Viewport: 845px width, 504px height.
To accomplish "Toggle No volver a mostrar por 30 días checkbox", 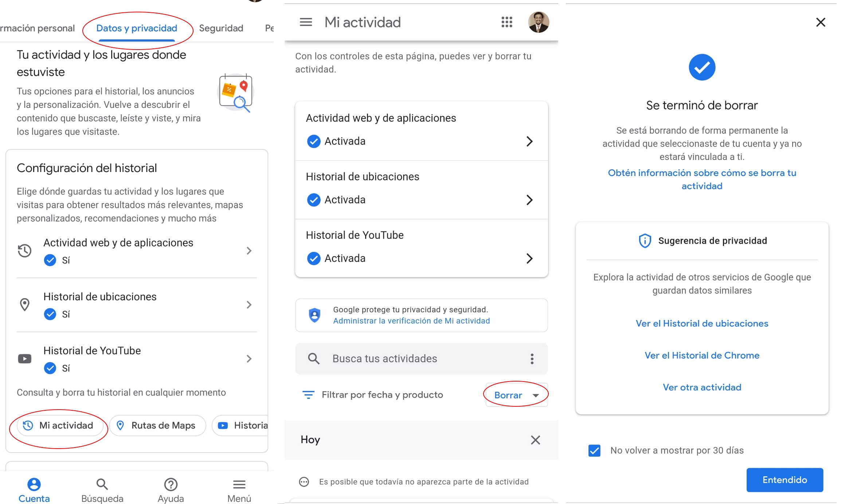I will click(594, 450).
